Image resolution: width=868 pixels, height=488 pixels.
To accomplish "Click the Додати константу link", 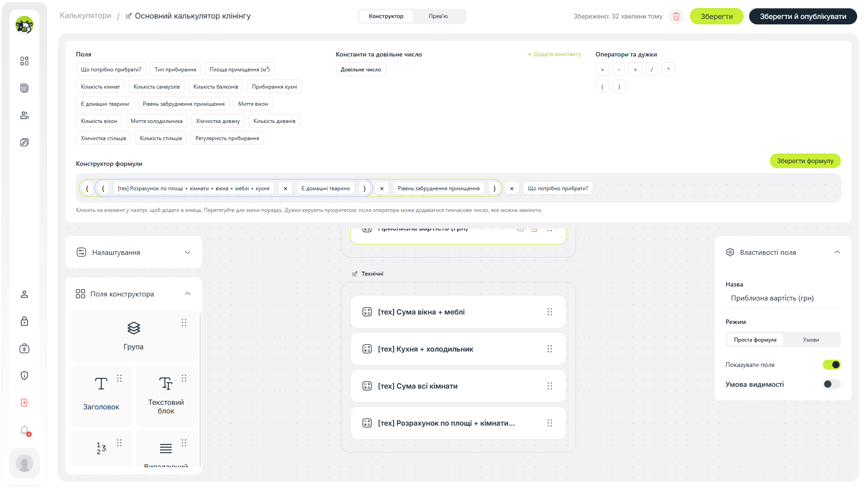I will 554,54.
